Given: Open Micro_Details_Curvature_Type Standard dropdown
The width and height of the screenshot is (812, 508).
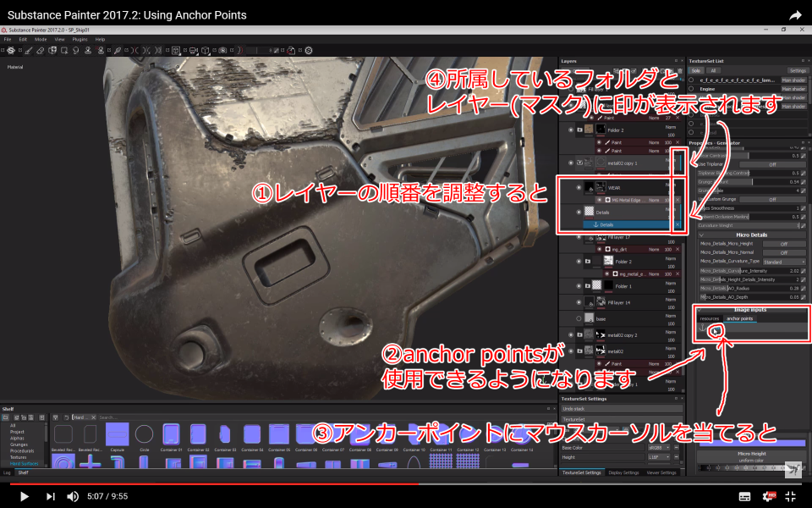Looking at the screenshot, I should 784,262.
